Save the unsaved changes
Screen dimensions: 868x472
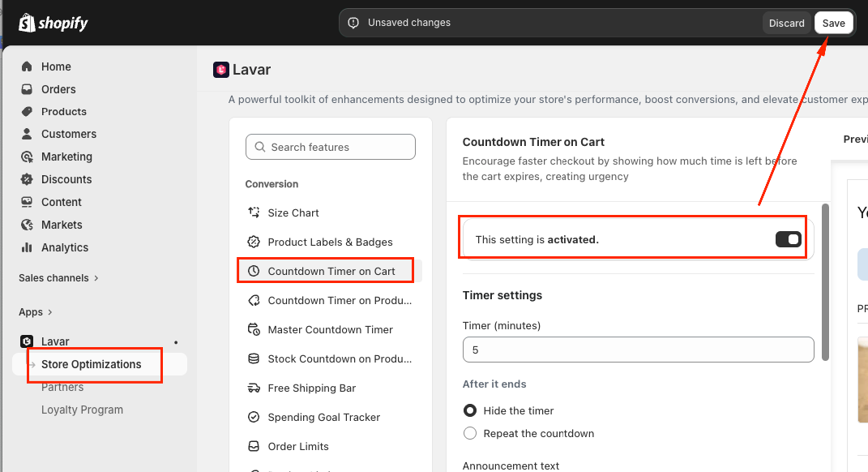[833, 24]
